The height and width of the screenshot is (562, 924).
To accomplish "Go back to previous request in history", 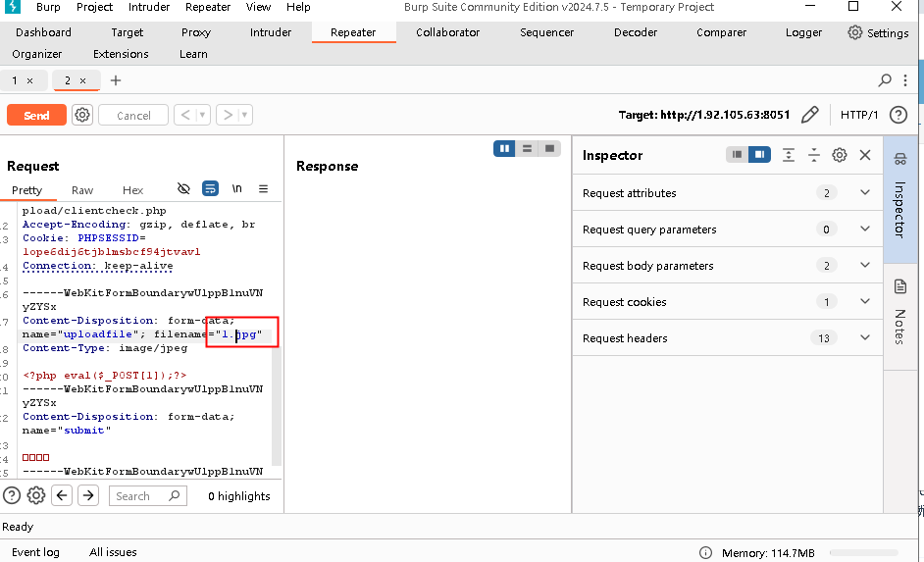I will click(185, 115).
